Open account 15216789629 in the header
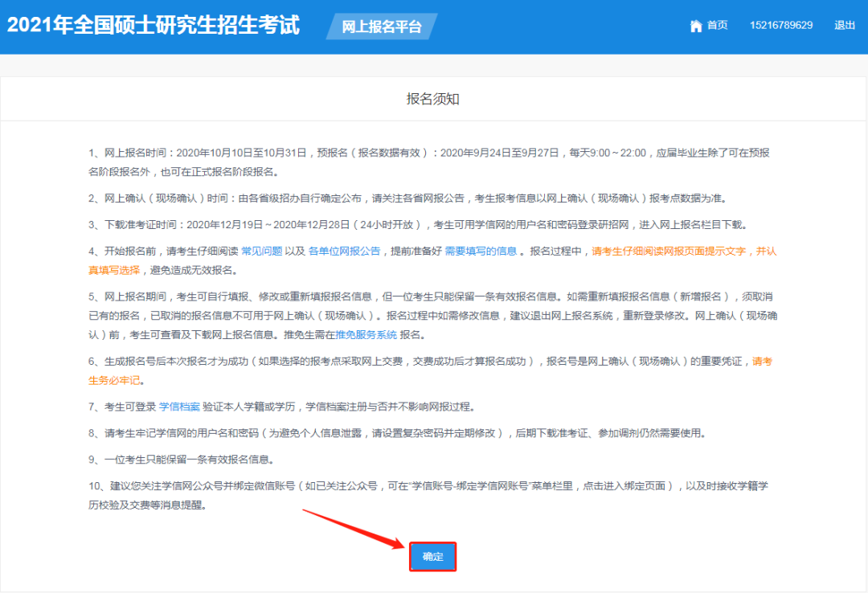Image resolution: width=868 pixels, height=593 pixels. click(x=780, y=26)
